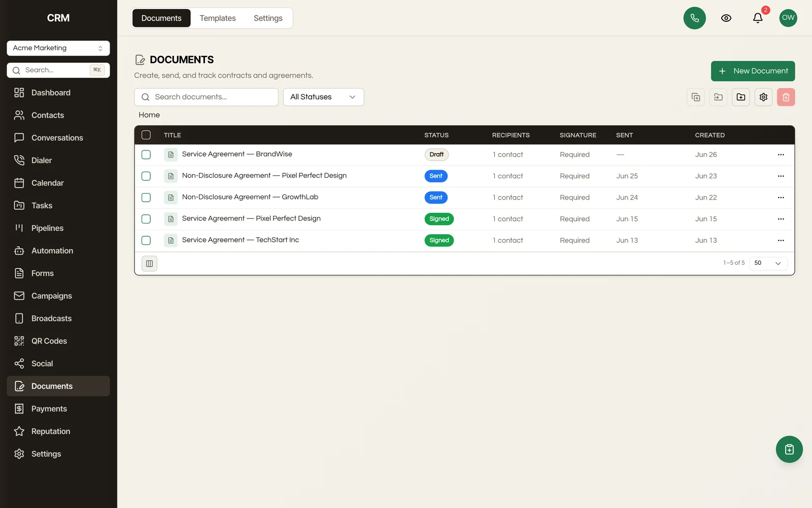
Task: Open the floating clipboard button
Action: (x=789, y=449)
